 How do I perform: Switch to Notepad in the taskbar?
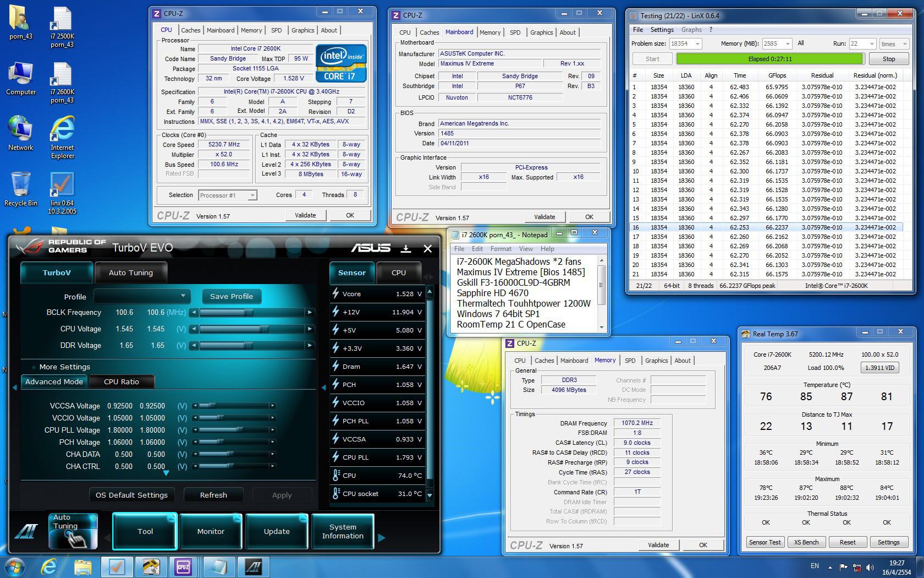coord(218,566)
